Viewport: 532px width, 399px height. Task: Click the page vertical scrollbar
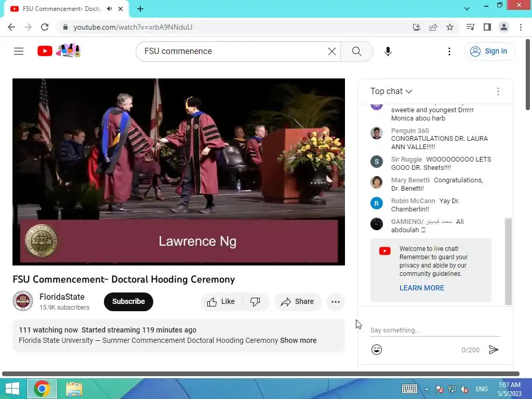click(x=528, y=75)
